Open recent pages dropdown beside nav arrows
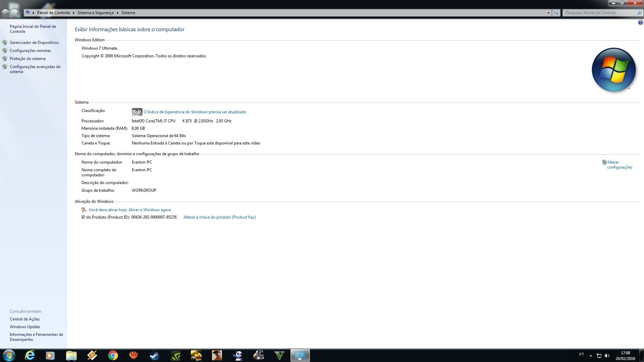644x362 pixels. click(21, 13)
